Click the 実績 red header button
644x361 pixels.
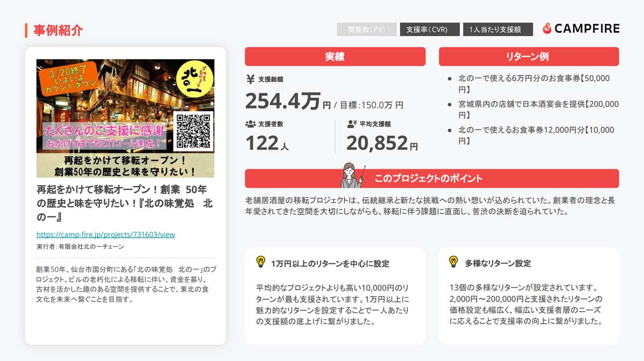click(x=335, y=57)
